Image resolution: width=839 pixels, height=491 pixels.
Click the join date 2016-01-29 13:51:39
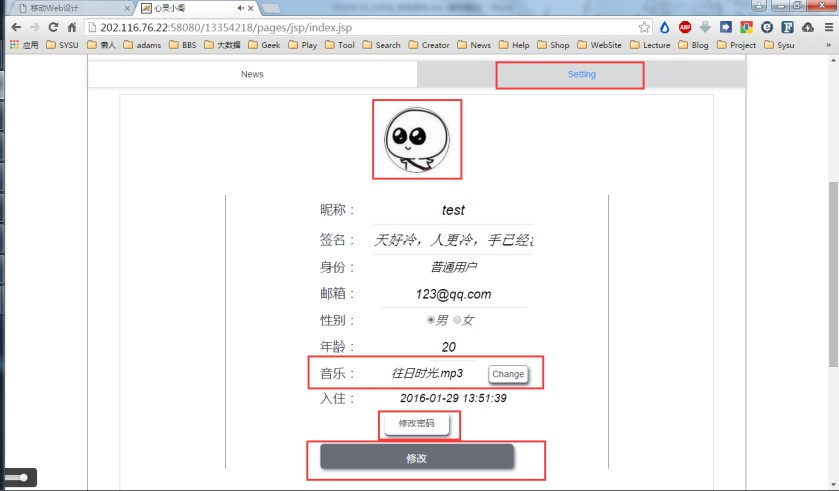pyautogui.click(x=453, y=398)
